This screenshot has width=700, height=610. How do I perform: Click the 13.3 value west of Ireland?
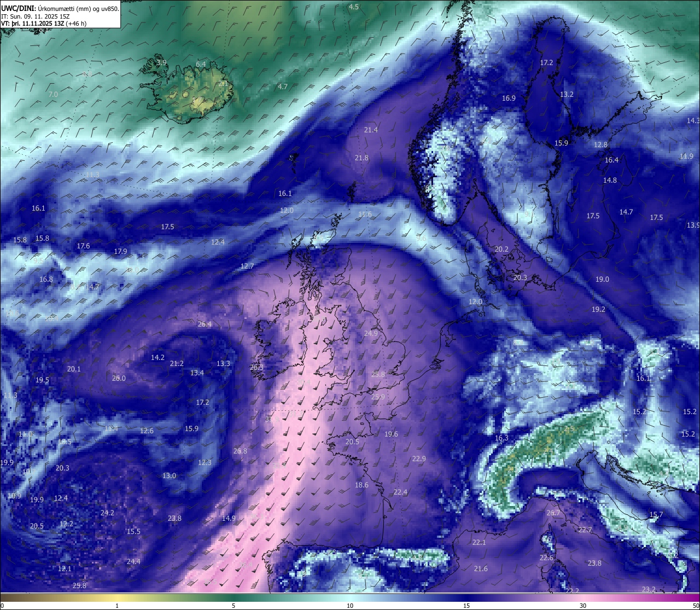click(x=223, y=364)
